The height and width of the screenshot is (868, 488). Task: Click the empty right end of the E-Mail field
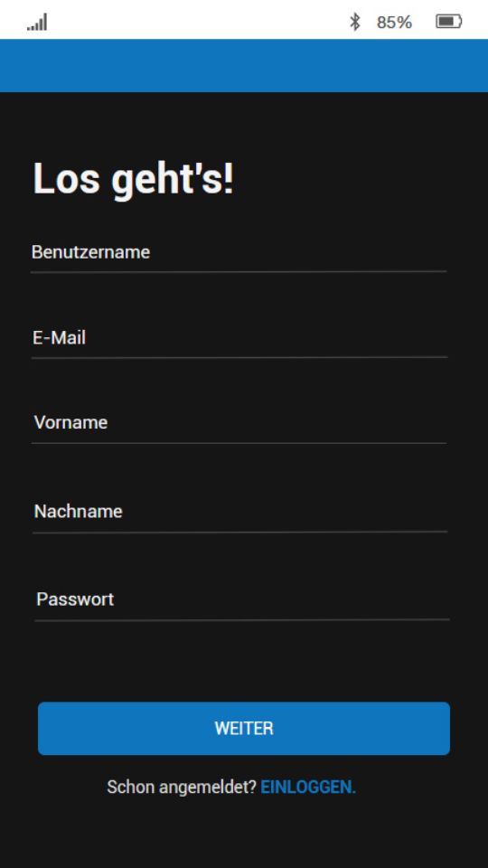332,337
